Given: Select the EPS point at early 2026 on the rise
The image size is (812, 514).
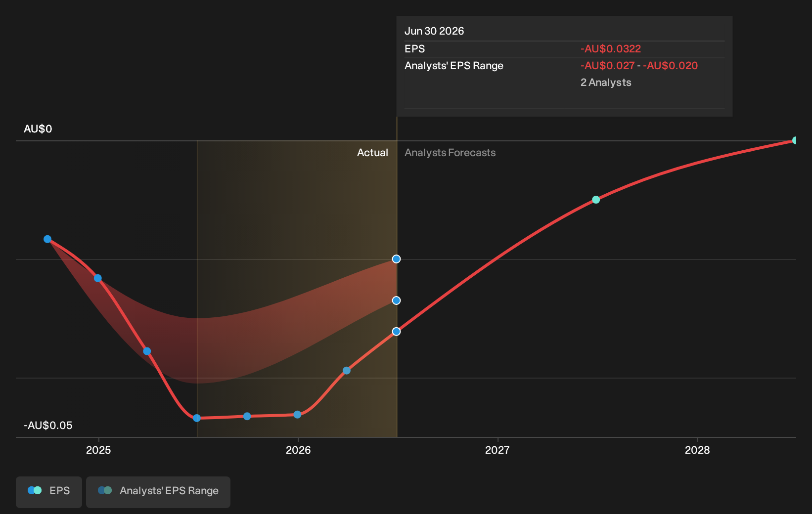Looking at the screenshot, I should tap(347, 371).
